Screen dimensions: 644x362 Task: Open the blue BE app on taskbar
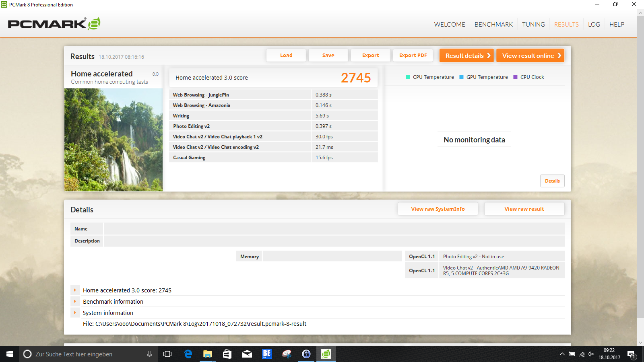(x=266, y=354)
